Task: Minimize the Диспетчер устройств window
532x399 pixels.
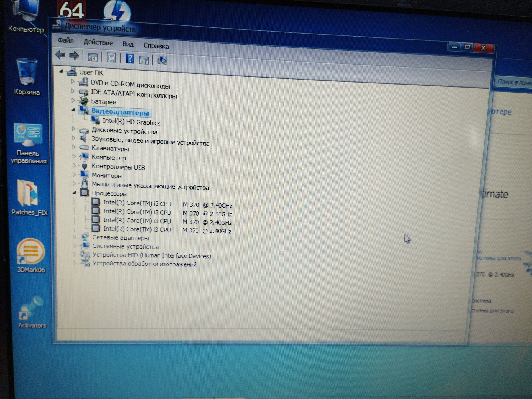Action: (454, 47)
